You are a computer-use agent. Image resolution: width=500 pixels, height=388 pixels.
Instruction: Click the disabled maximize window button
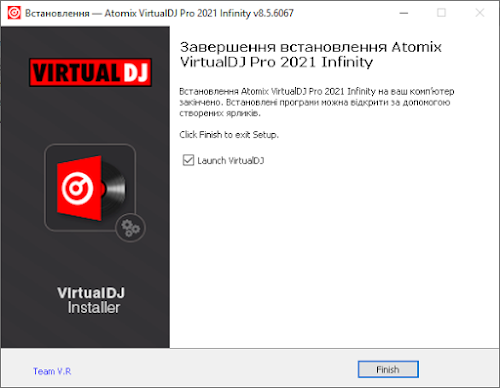(442, 13)
